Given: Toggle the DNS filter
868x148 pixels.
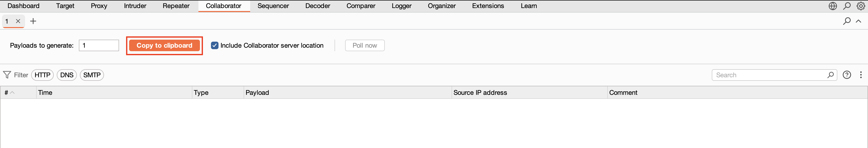Looking at the screenshot, I should (x=67, y=75).
